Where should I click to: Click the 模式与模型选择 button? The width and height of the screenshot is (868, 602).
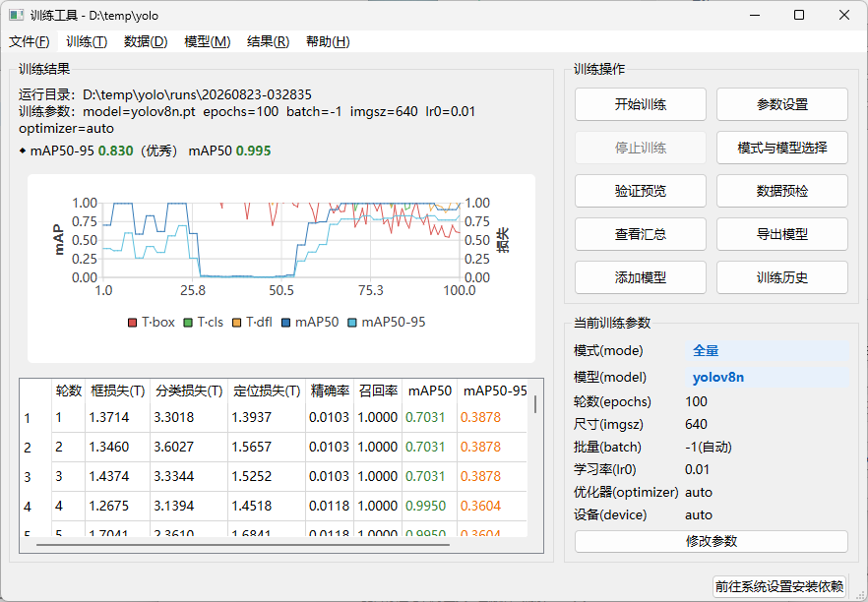(x=782, y=148)
